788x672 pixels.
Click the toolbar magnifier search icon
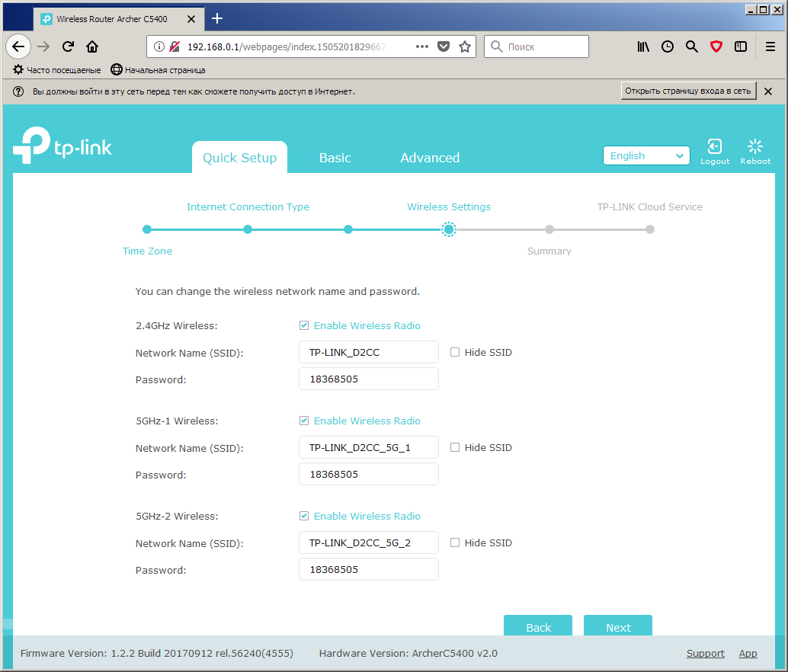[x=692, y=46]
